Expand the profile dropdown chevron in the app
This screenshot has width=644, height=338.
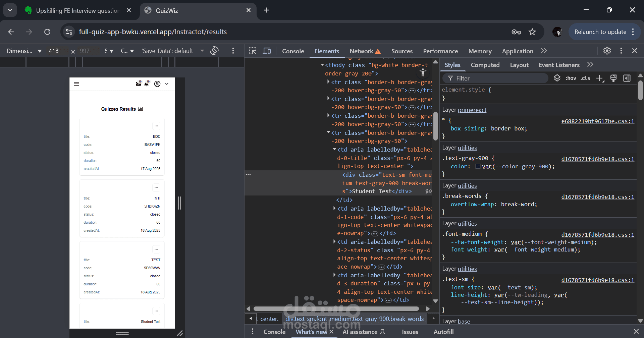click(x=167, y=84)
